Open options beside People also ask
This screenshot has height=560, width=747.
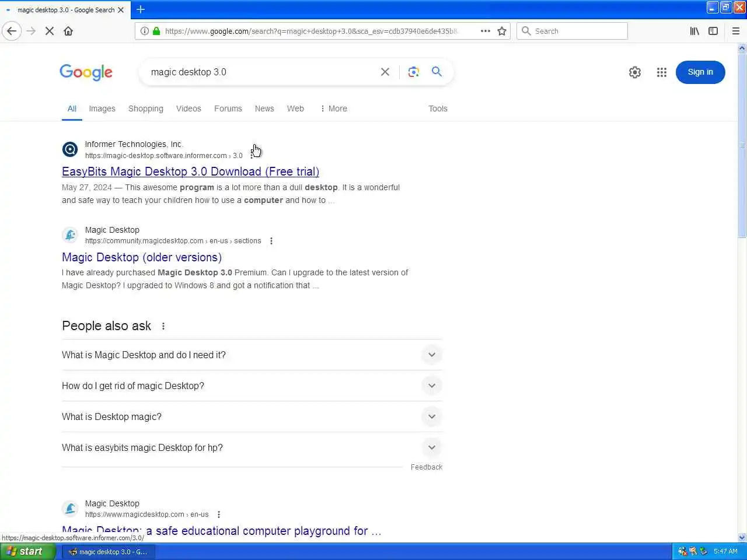[163, 326]
